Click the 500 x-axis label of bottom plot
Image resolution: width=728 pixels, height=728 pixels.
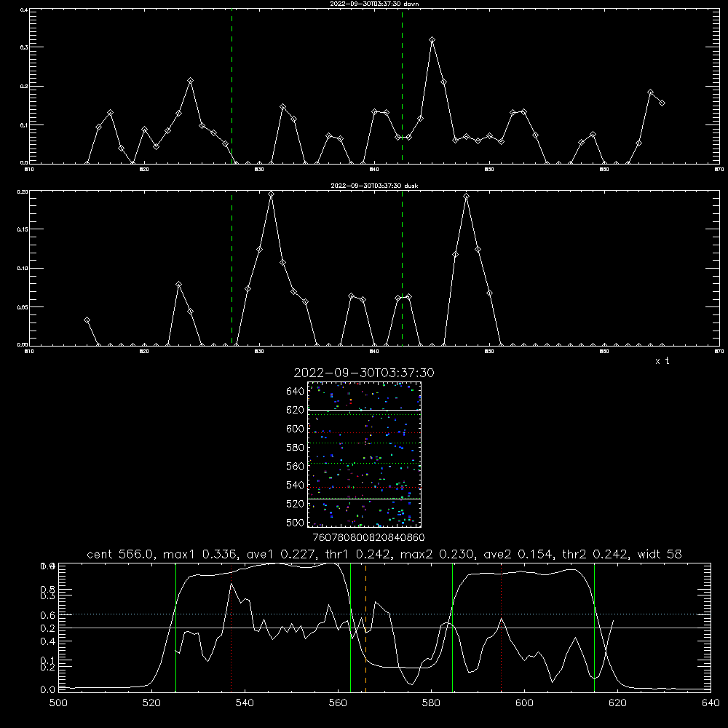click(x=58, y=703)
